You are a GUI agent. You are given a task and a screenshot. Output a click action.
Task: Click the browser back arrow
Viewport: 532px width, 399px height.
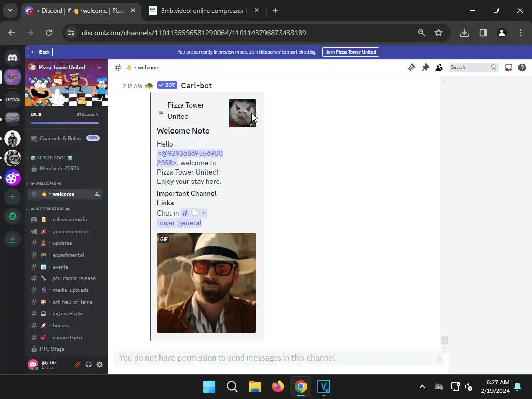click(11, 33)
